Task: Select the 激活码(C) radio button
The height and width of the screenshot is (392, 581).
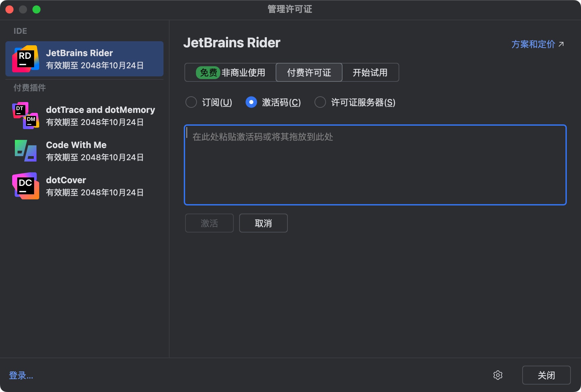Action: [x=251, y=102]
